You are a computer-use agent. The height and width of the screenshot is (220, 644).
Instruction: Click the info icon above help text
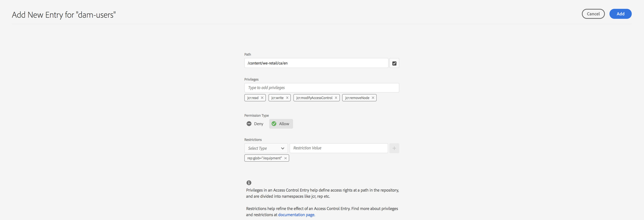(249, 183)
